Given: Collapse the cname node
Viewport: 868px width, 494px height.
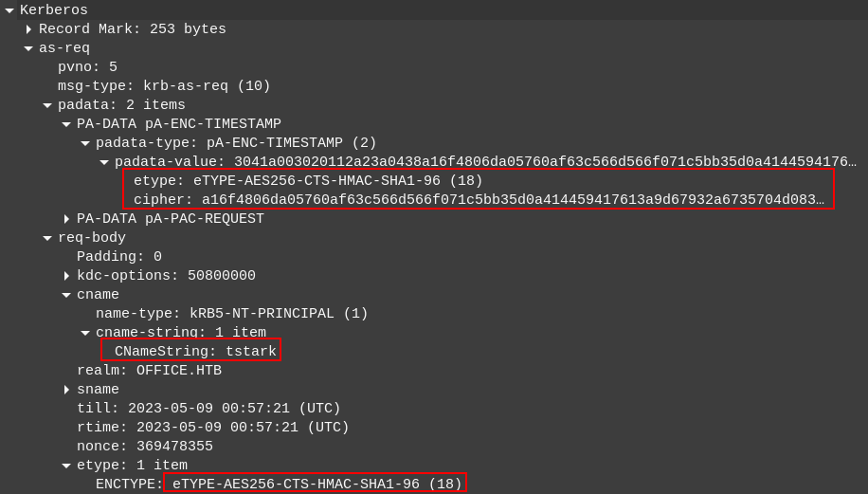Looking at the screenshot, I should pyautogui.click(x=66, y=295).
